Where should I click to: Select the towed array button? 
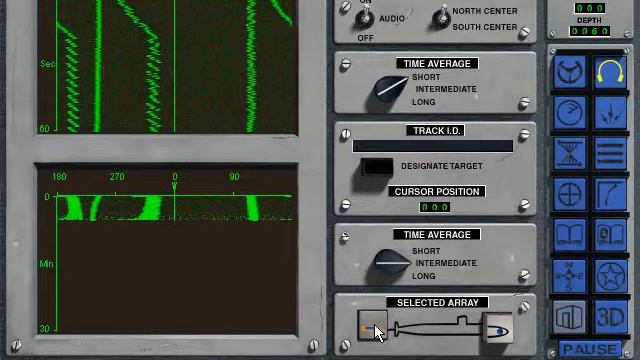(372, 325)
